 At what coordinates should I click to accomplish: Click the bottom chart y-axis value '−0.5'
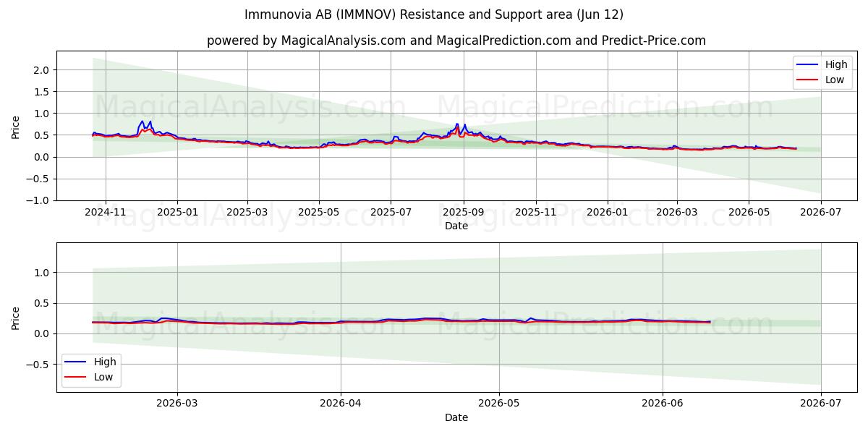coord(38,365)
